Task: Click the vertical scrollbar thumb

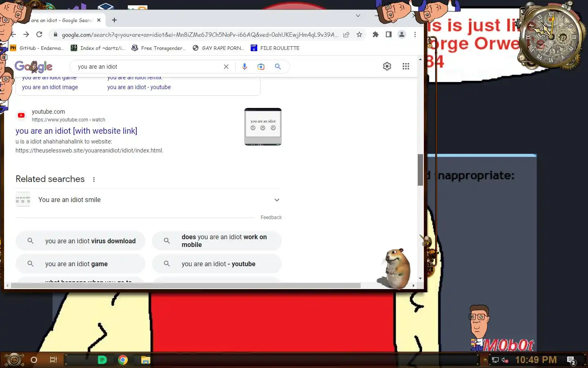Action: coord(420,170)
